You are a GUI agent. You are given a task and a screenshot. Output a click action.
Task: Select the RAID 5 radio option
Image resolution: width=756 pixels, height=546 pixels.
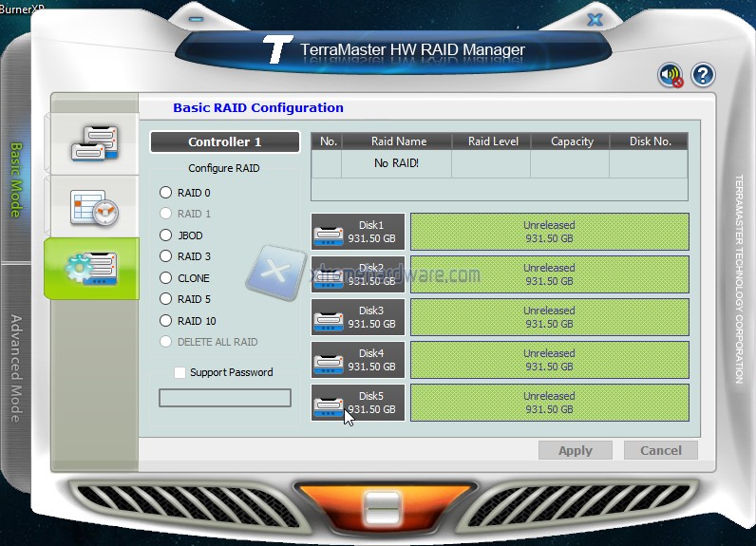pyautogui.click(x=166, y=299)
